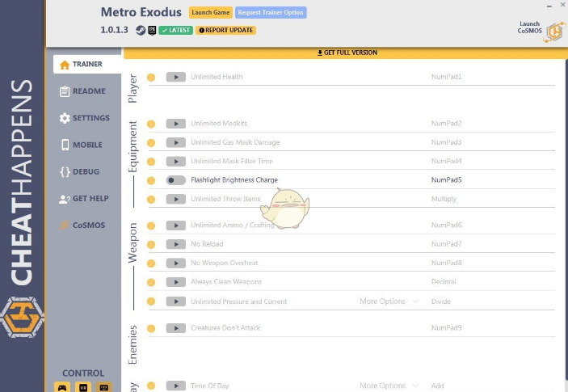Select the VR control icon
The width and height of the screenshot is (568, 392).
[x=83, y=387]
